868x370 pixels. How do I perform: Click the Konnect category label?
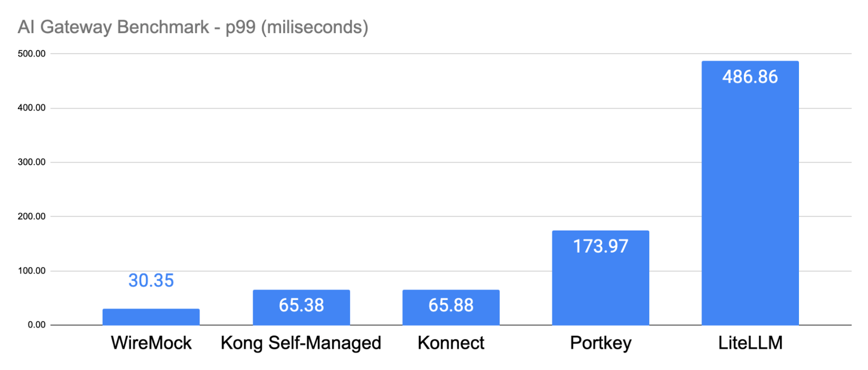coord(451,343)
